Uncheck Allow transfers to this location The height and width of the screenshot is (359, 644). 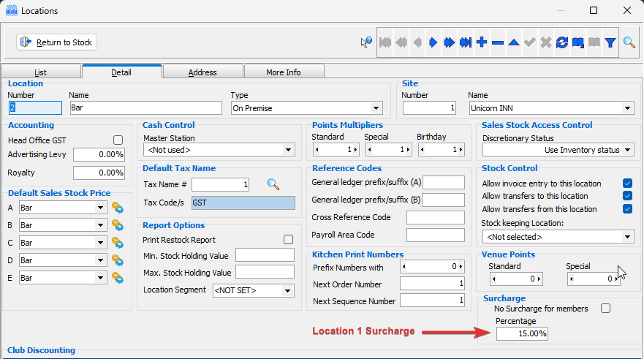pyautogui.click(x=627, y=196)
